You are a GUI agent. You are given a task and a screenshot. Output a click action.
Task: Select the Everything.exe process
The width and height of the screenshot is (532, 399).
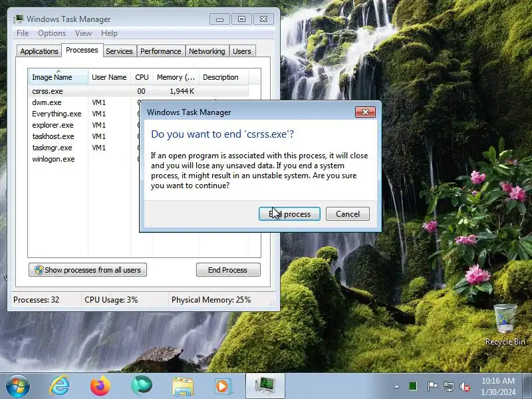[57, 114]
